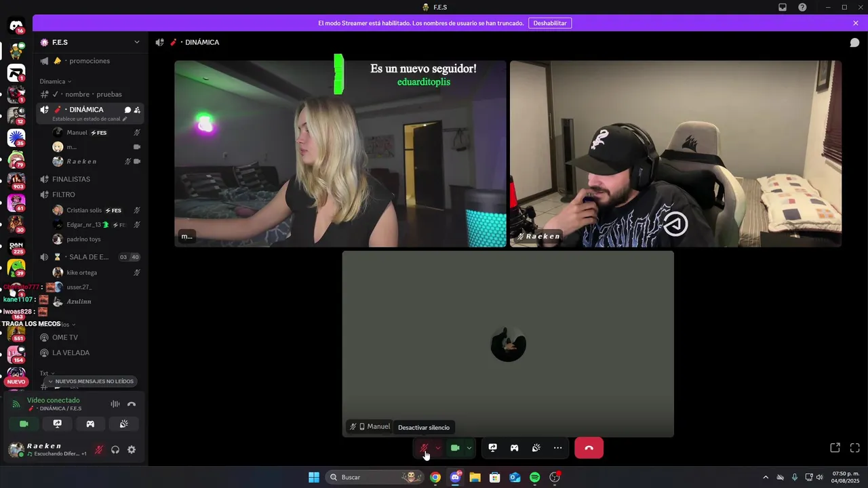
Task: Click the DINÁMICA / F.E.S connection link
Action: click(55, 409)
